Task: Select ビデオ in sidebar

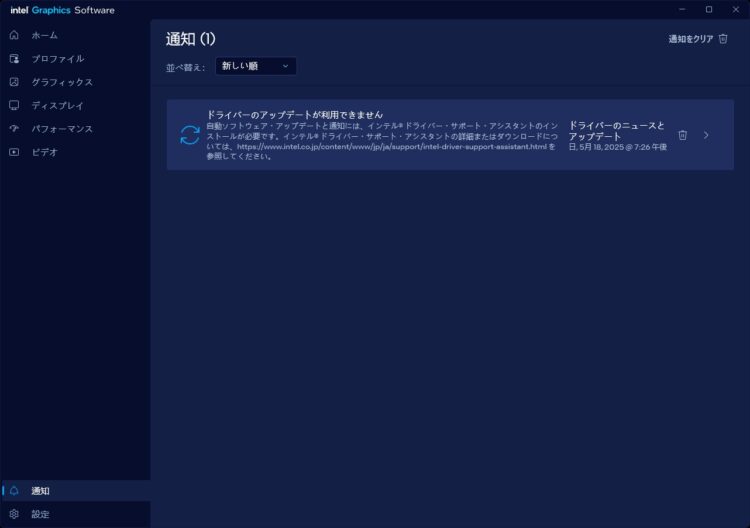Action: [x=76, y=152]
